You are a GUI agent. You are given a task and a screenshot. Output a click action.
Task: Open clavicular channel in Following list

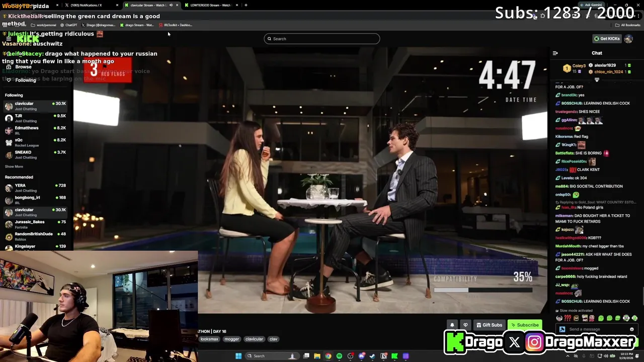click(35, 106)
